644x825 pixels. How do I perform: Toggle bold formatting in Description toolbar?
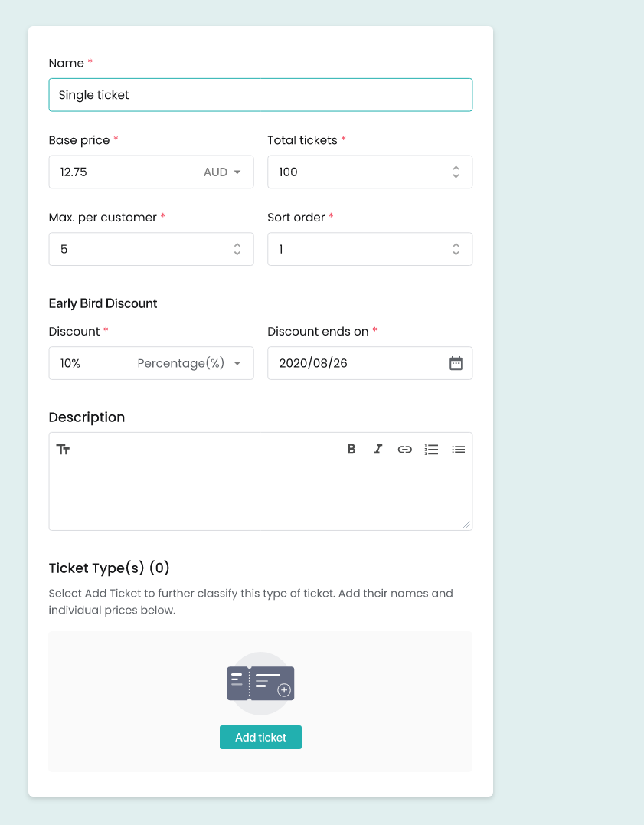pyautogui.click(x=351, y=449)
